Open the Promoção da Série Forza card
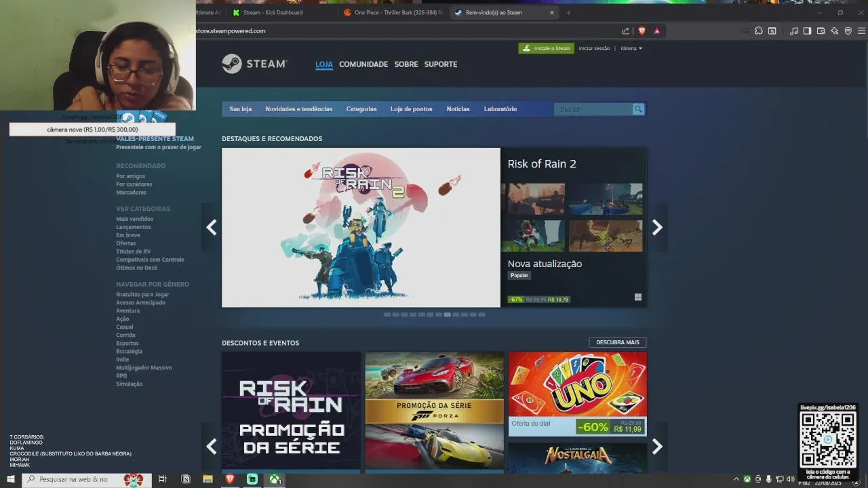 (435, 411)
